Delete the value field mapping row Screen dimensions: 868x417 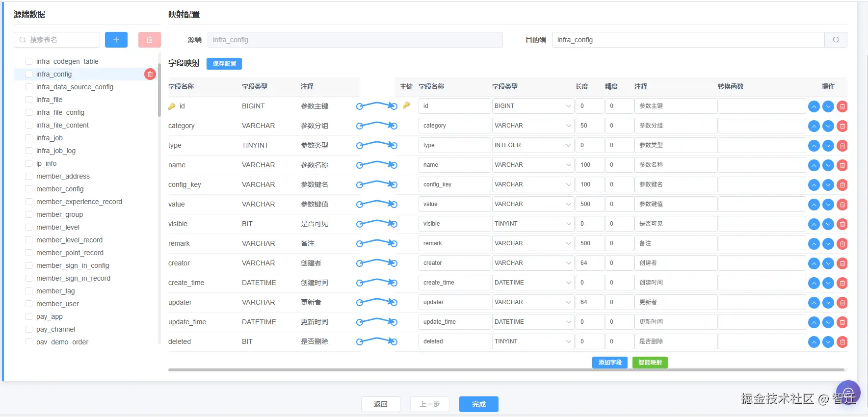coord(842,205)
